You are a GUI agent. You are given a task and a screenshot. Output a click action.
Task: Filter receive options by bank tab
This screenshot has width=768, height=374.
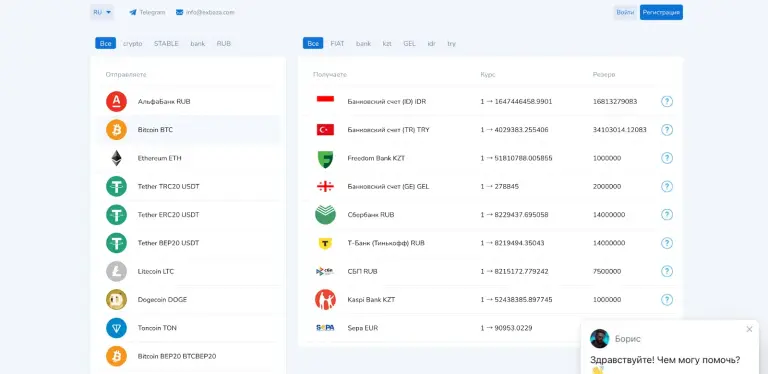tap(363, 44)
